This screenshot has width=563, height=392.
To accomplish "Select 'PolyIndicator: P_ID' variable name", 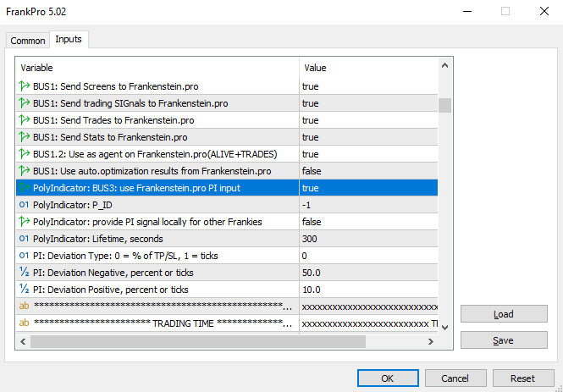I will [x=73, y=205].
